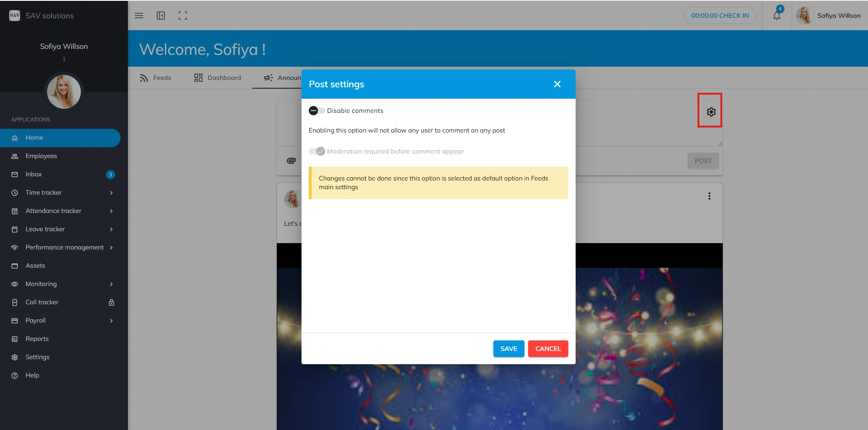Open the post's three-dot options menu
This screenshot has width=868, height=430.
click(709, 196)
